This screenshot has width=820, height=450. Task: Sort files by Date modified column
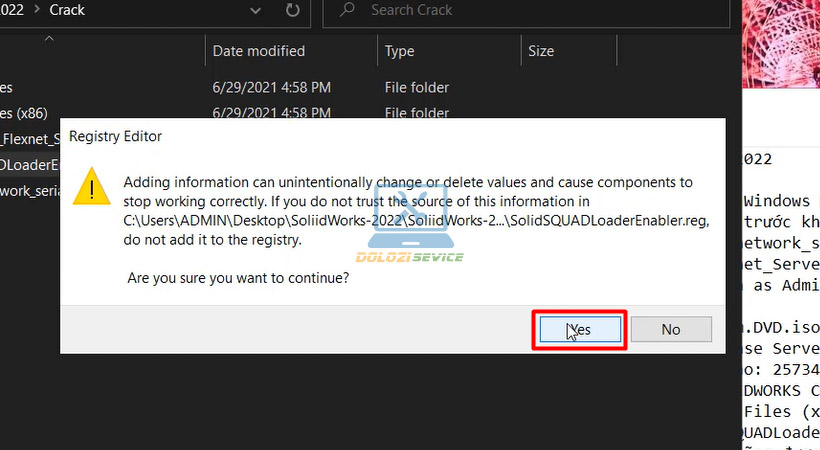(258, 51)
